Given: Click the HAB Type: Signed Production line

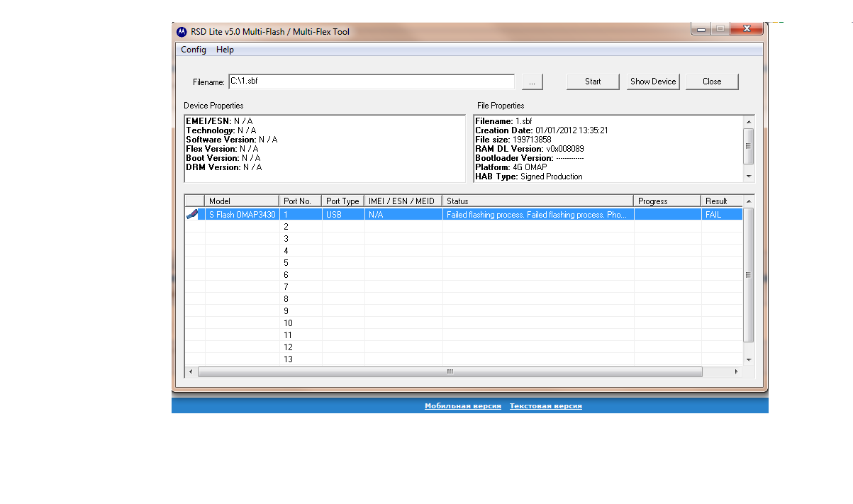Looking at the screenshot, I should click(x=529, y=177).
